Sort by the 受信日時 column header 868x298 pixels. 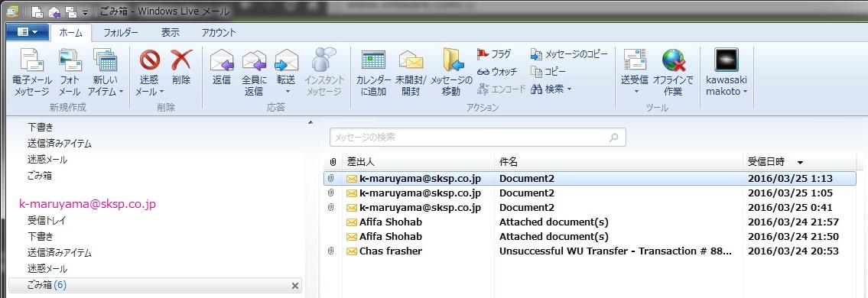point(799,162)
